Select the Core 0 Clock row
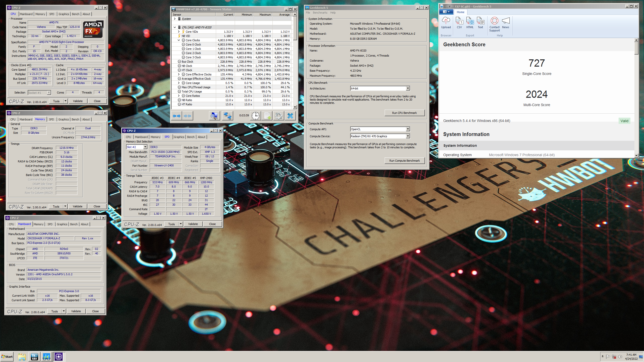Image resolution: width=644 pixels, height=362 pixels. coord(231,44)
